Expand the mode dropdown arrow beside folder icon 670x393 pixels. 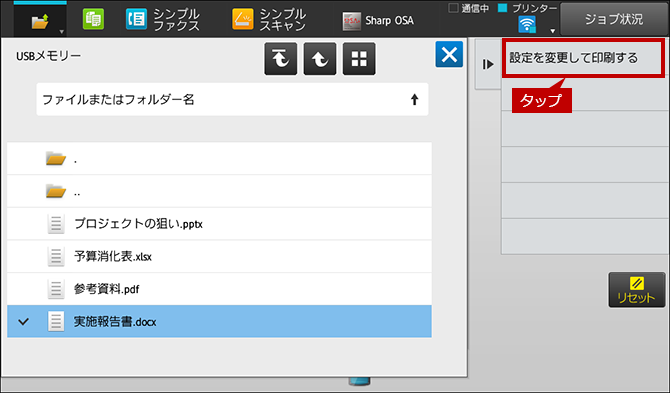coord(62,32)
